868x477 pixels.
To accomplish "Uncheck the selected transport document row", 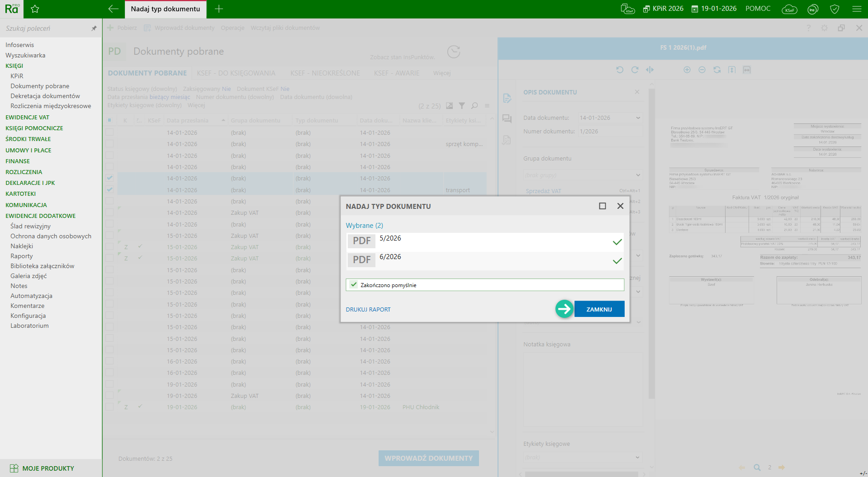I will point(110,190).
